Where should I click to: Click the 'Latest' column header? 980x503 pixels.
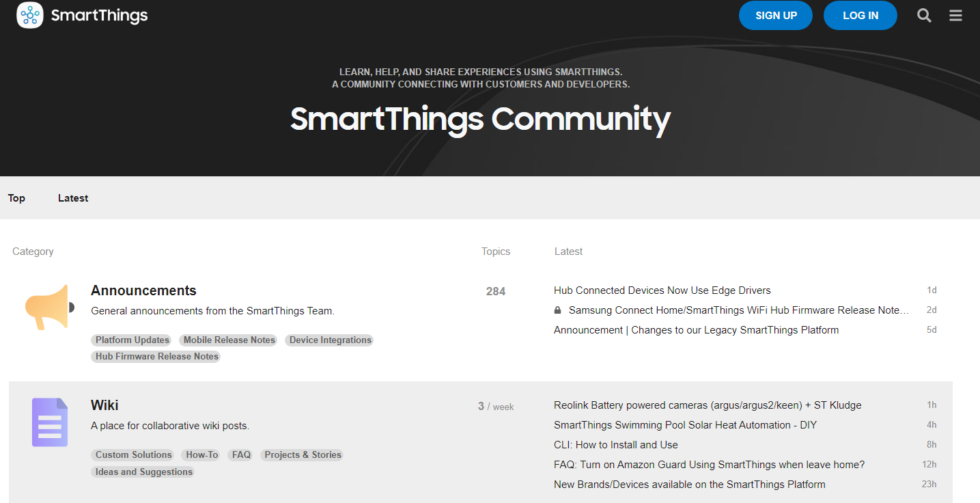click(x=568, y=251)
